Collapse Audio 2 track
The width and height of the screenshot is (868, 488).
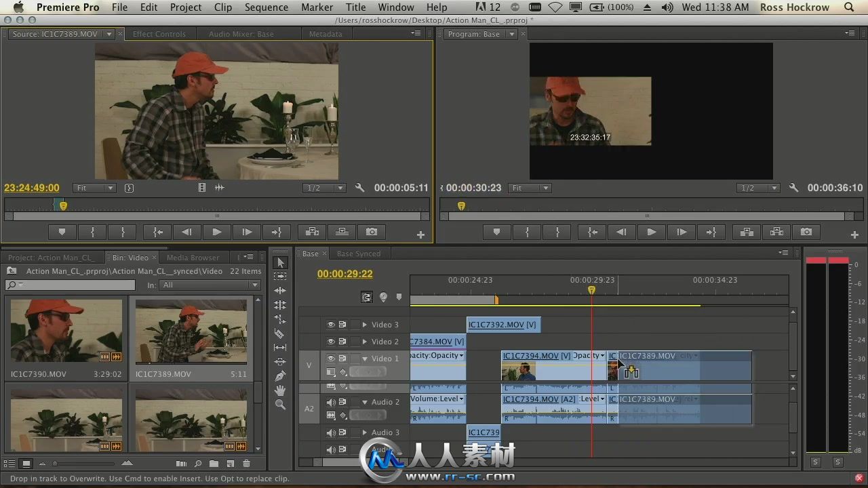click(x=364, y=402)
